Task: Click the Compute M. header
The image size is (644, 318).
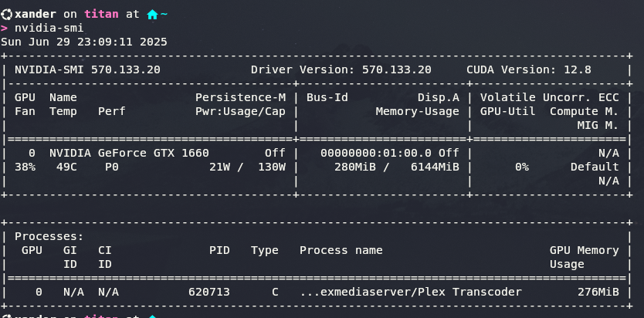Action: [x=585, y=112]
